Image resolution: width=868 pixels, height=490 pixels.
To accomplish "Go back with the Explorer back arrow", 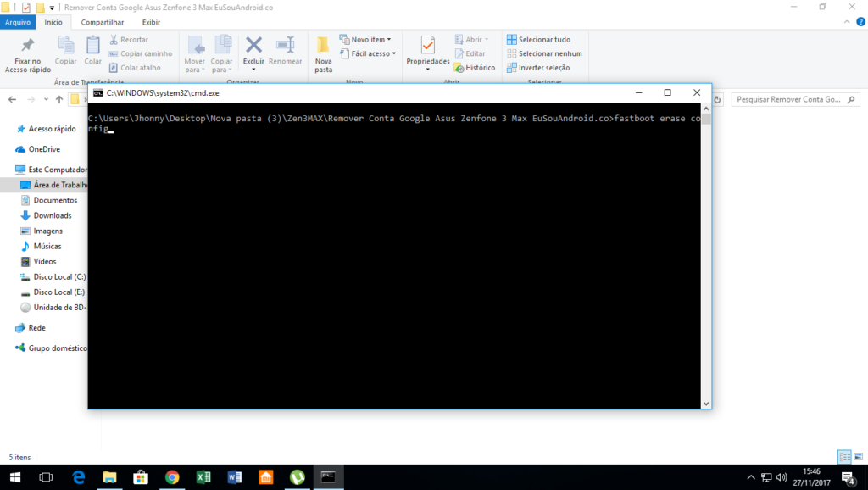I will pyautogui.click(x=12, y=100).
